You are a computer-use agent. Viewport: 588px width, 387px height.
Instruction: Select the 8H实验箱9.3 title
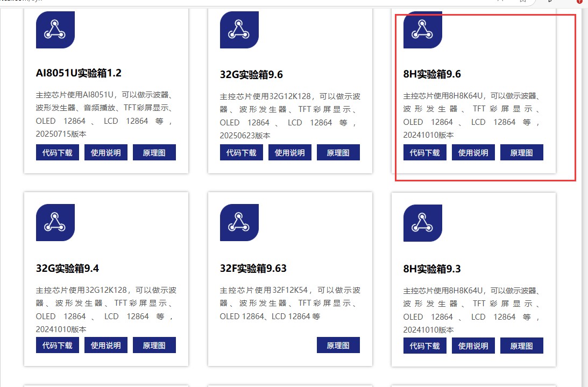click(432, 269)
